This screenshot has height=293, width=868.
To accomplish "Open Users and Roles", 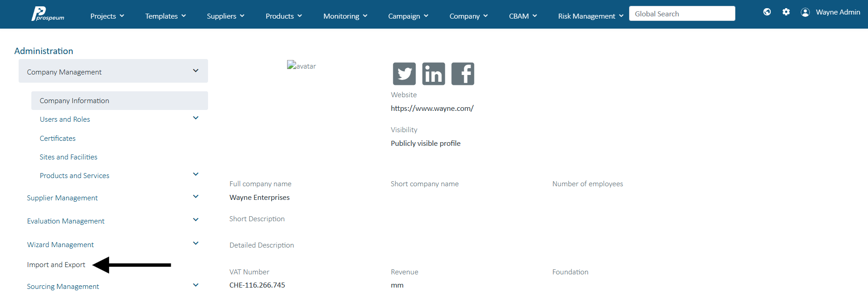I will point(65,119).
